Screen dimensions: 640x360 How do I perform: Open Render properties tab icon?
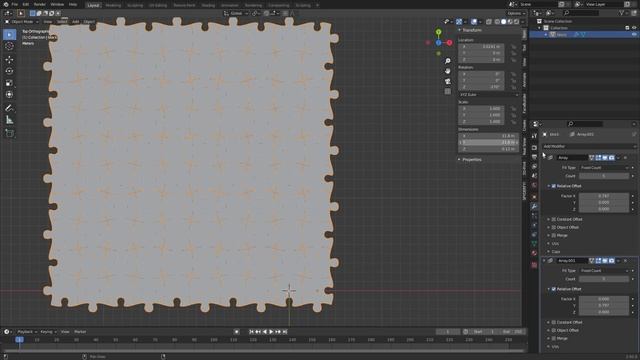pos(534,147)
